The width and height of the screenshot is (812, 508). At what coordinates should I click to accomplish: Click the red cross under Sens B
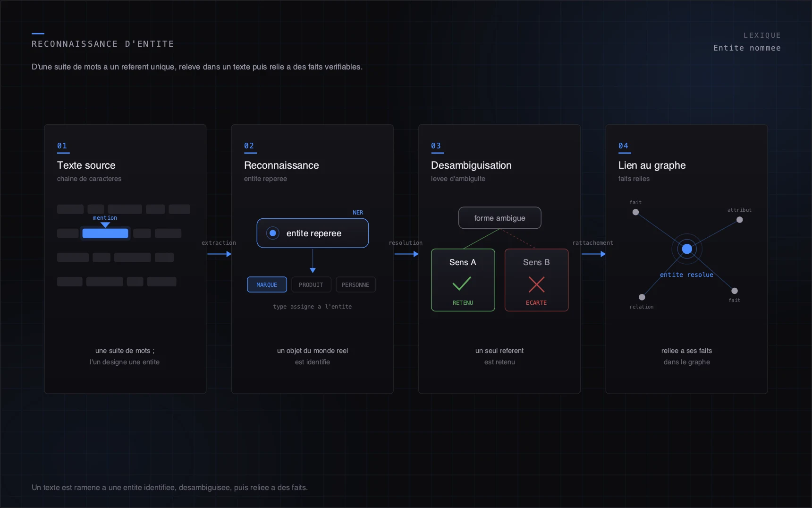click(x=536, y=284)
